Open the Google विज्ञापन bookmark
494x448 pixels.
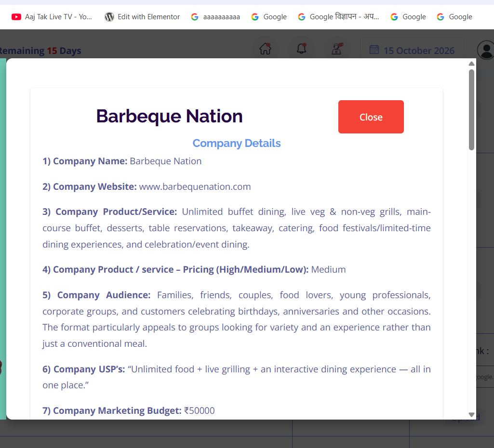(x=338, y=17)
